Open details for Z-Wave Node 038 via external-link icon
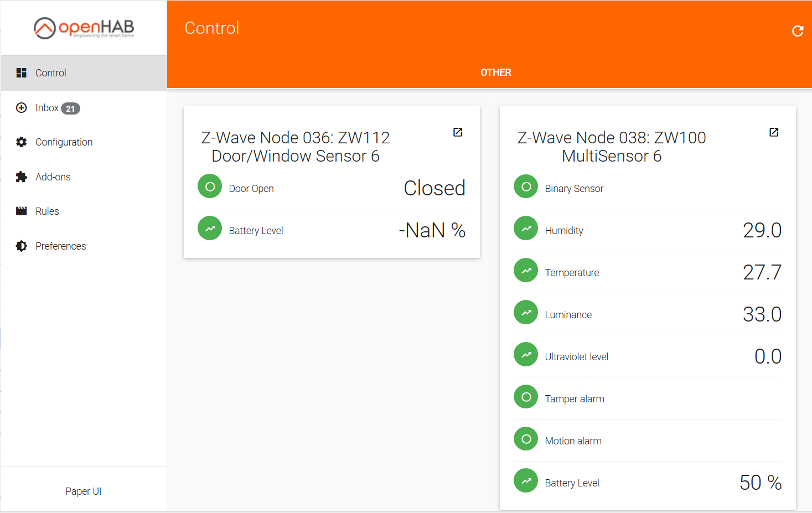Screen dimensions: 812x513 [x=773, y=132]
